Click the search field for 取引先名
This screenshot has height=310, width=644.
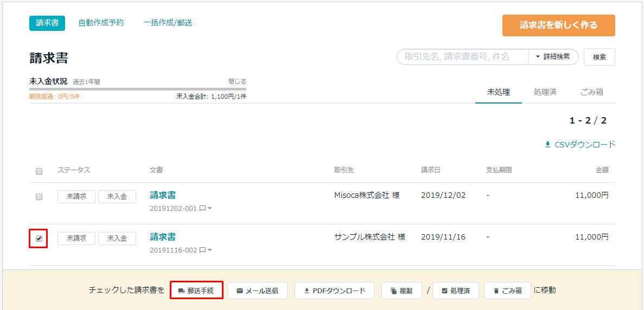(x=462, y=57)
